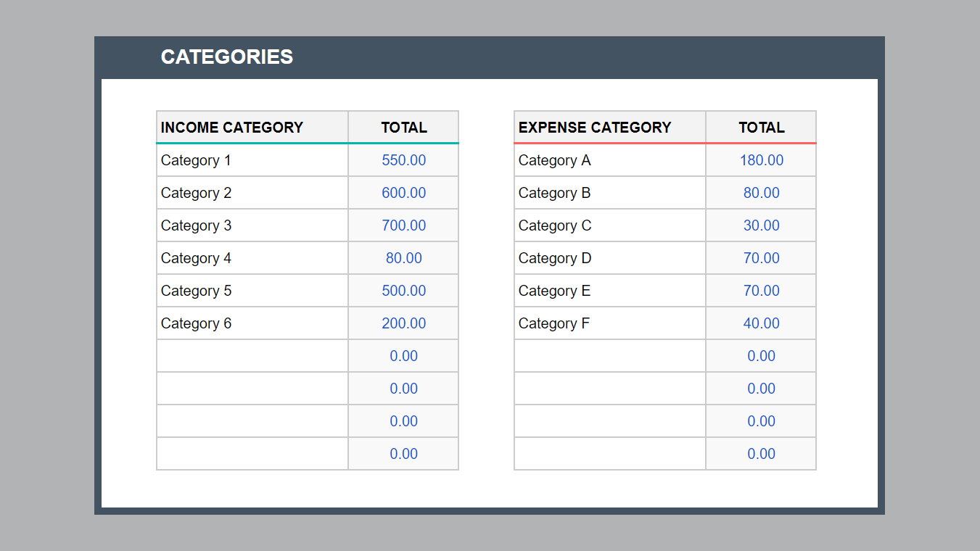Click the expense table TOTAL header
The height and width of the screenshot is (551, 980).
click(761, 128)
